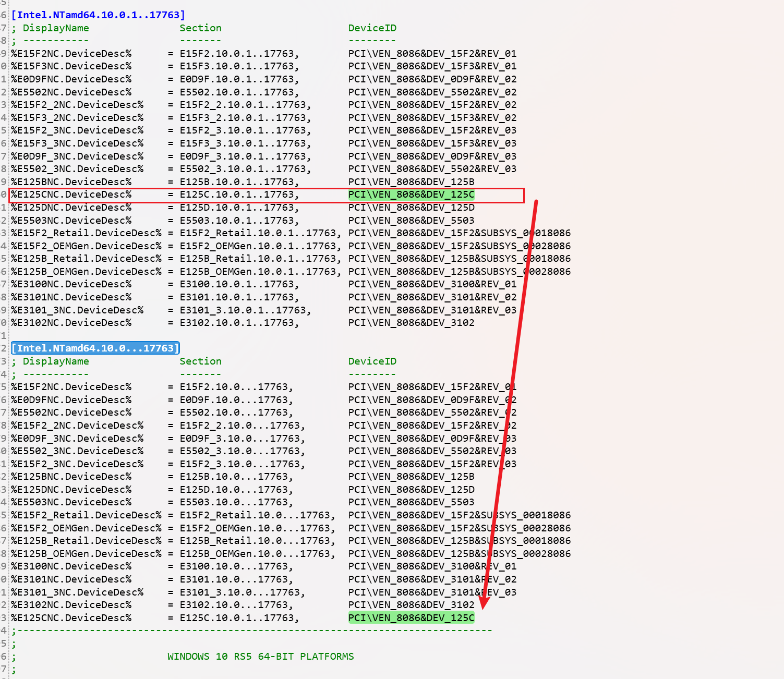Click E15F2_2.10.0...17763, in second block
This screenshot has width=784, height=679.
pos(243,426)
